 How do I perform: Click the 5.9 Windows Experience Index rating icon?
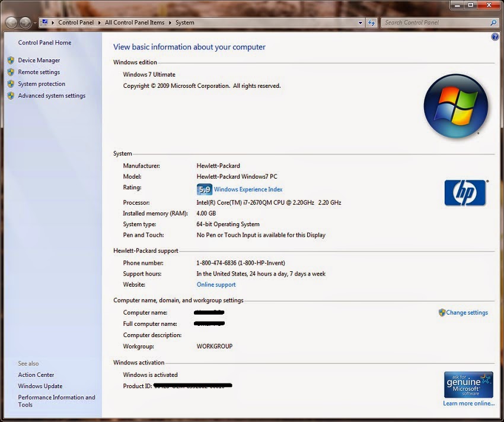click(204, 189)
